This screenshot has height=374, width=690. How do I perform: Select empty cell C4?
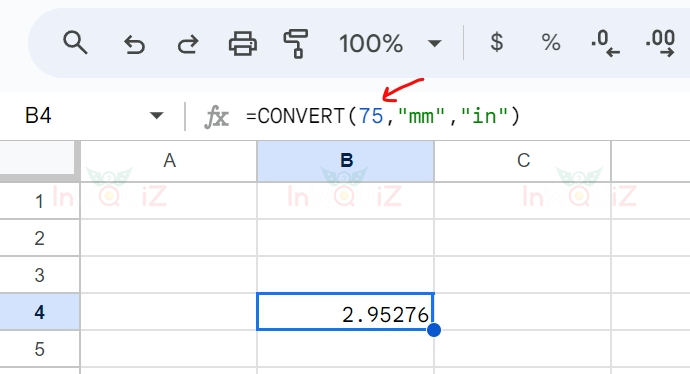[x=523, y=312]
